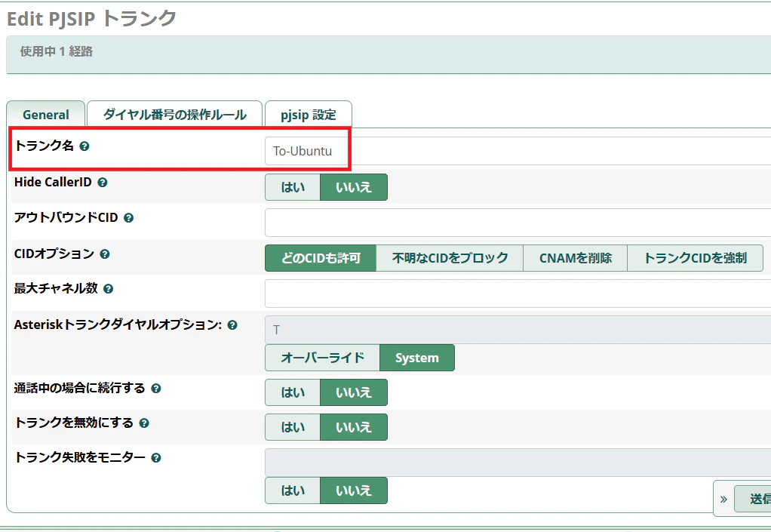Set Hide CallerID to はい
The image size is (771, 532).
(293, 187)
